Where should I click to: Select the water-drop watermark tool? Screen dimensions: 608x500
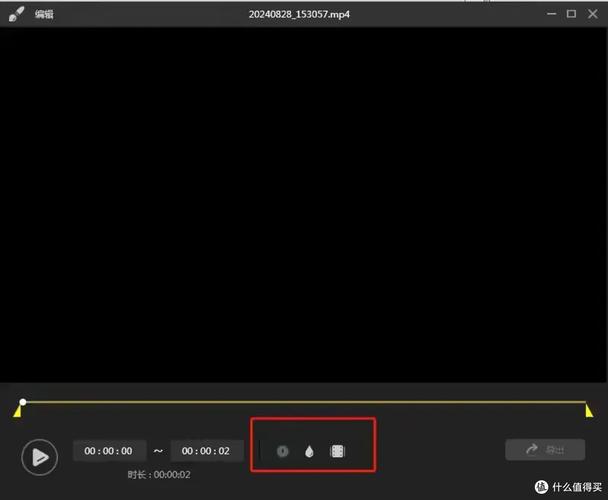coord(309,451)
